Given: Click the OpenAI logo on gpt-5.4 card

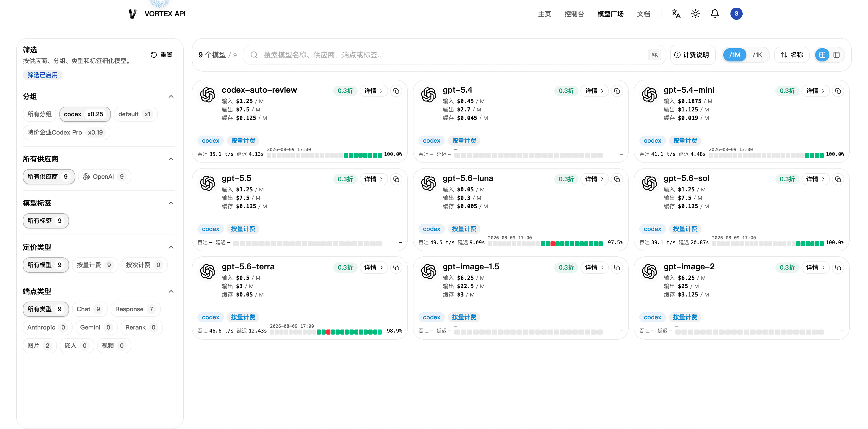Looking at the screenshot, I should coord(429,95).
